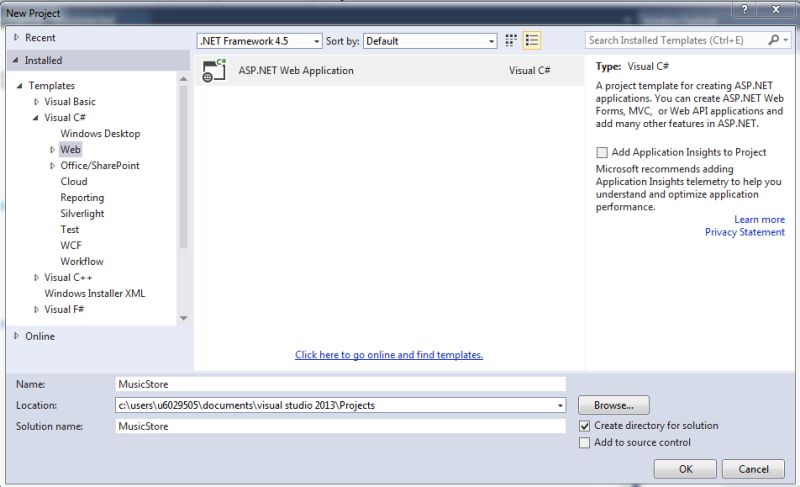Screen dimensions: 800x487
Task: Select the Web template category
Action: click(x=70, y=149)
